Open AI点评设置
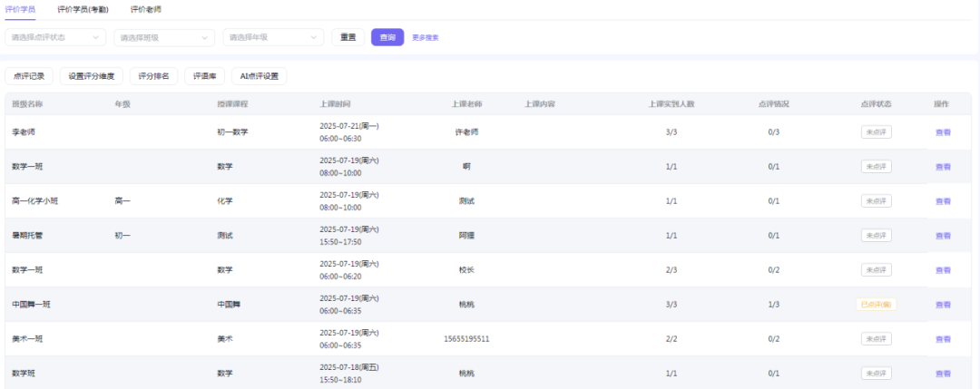The height and width of the screenshot is (389, 980). pos(259,76)
